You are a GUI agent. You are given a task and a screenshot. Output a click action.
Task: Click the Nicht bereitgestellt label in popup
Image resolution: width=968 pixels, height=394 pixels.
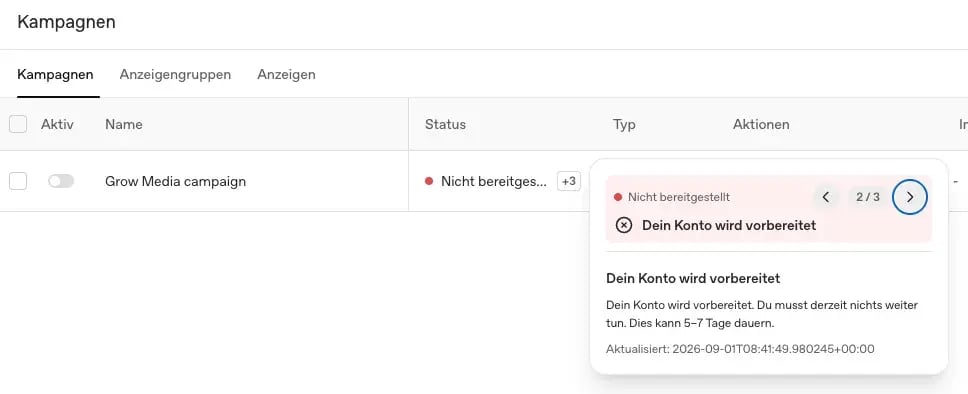[679, 197]
